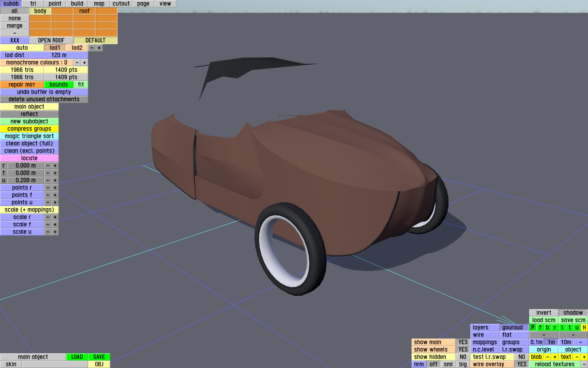
Task: Toggle show main YES button
Action: tap(463, 342)
